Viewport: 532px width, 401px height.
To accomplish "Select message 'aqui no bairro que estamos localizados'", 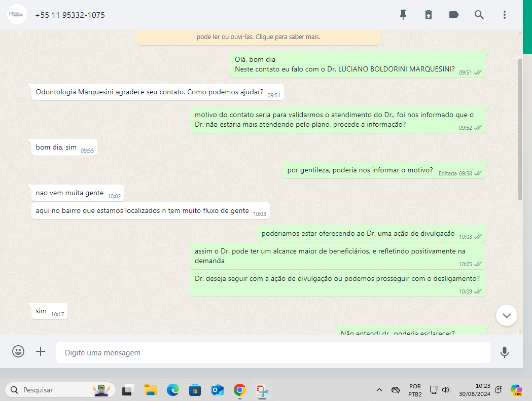I will click(x=151, y=211).
